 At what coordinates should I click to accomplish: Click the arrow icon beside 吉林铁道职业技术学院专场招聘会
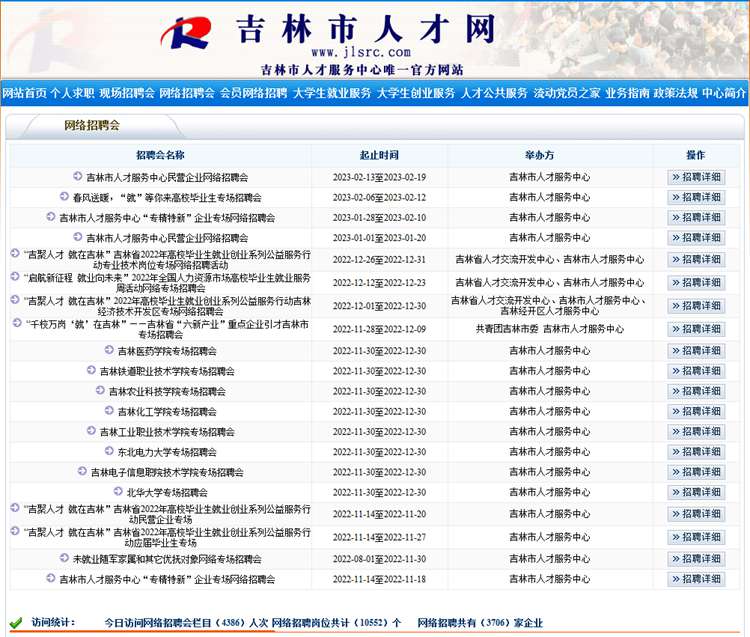[91, 371]
